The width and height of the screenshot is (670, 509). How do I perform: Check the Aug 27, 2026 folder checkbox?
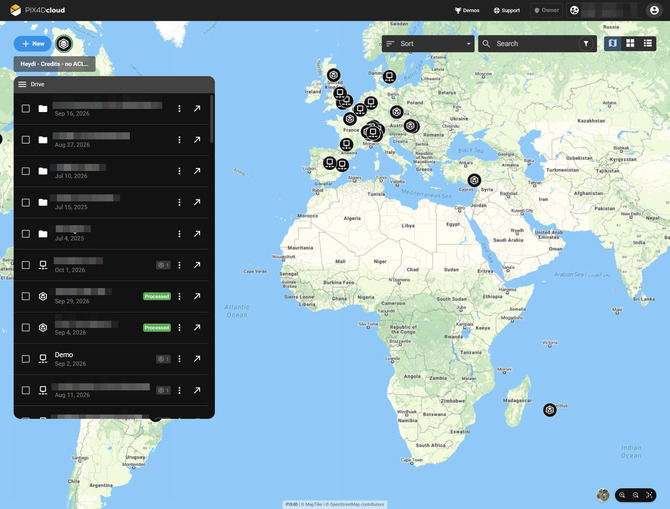pyautogui.click(x=26, y=140)
